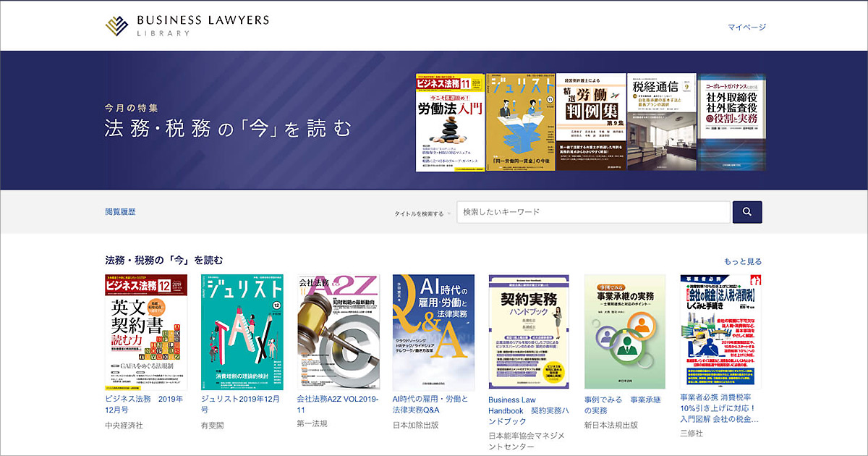Focus the 検索したいキーワード search field
This screenshot has width=868, height=456.
coord(593,212)
